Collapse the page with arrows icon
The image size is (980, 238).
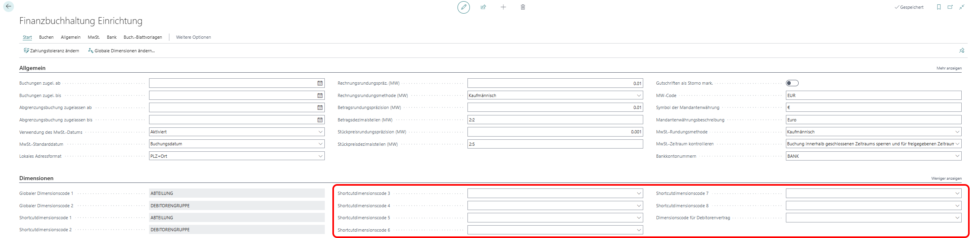[x=962, y=7]
